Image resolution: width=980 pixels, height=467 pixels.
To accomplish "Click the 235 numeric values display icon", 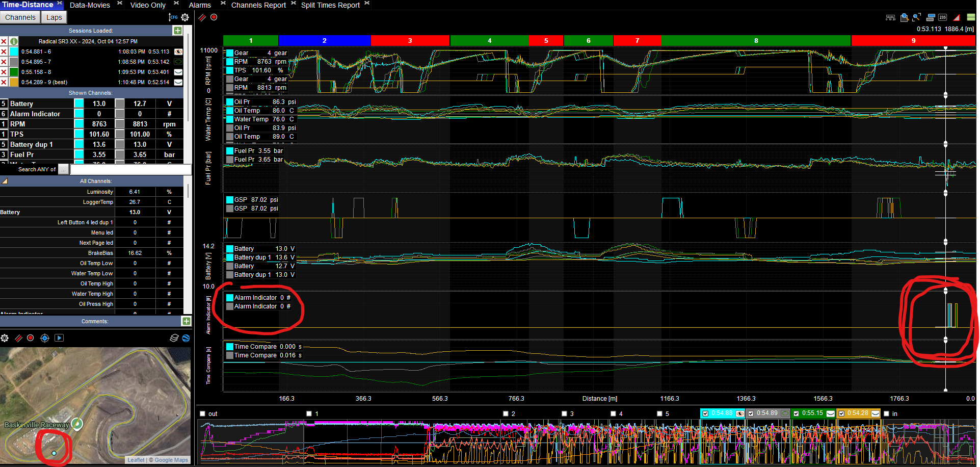I will click(x=943, y=17).
